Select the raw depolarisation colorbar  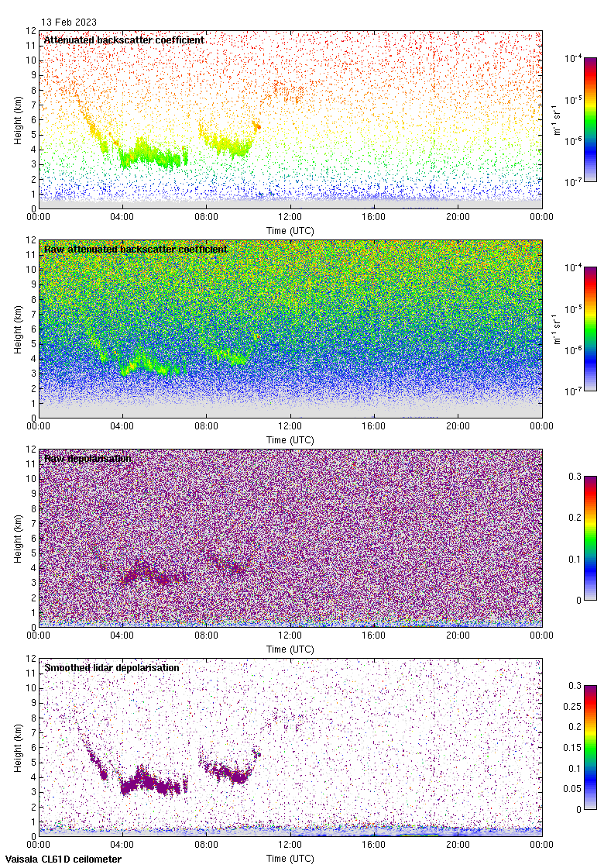click(589, 538)
